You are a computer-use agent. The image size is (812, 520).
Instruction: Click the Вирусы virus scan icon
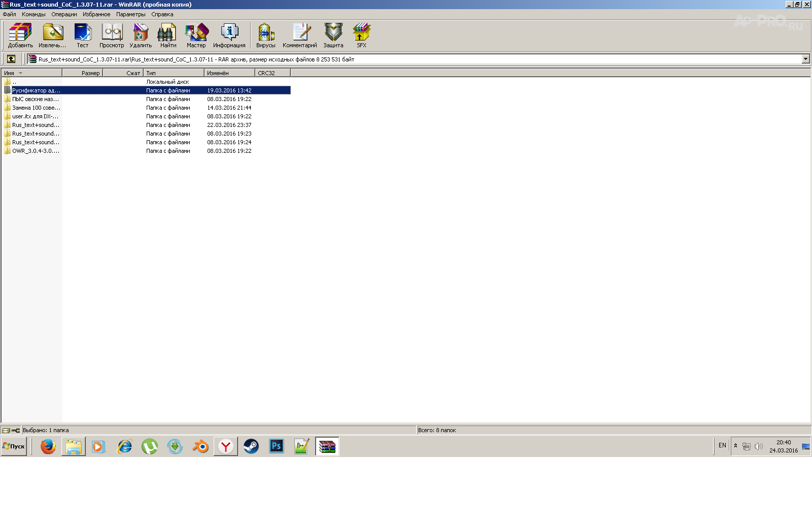click(x=265, y=35)
